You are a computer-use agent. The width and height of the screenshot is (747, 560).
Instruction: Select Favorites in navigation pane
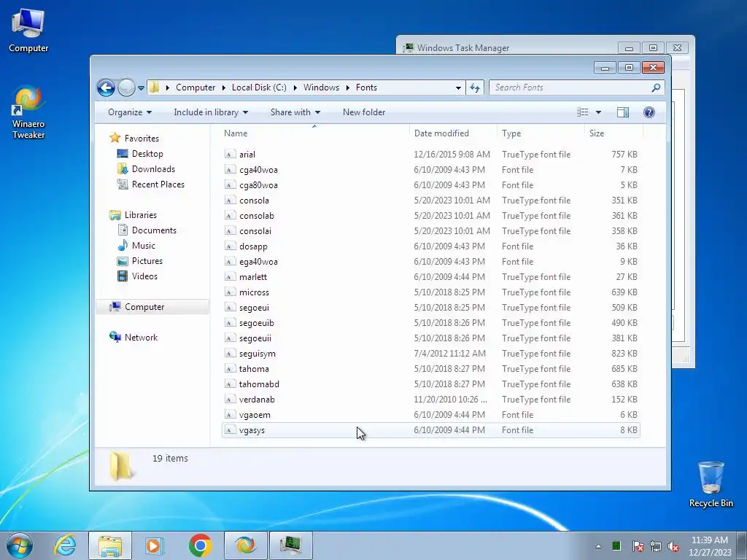tap(142, 139)
